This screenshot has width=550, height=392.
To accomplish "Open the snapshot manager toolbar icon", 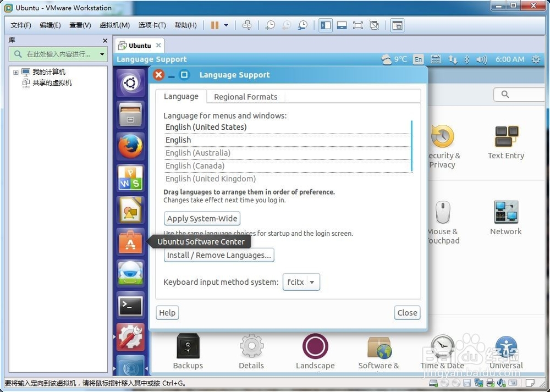I will pos(302,25).
